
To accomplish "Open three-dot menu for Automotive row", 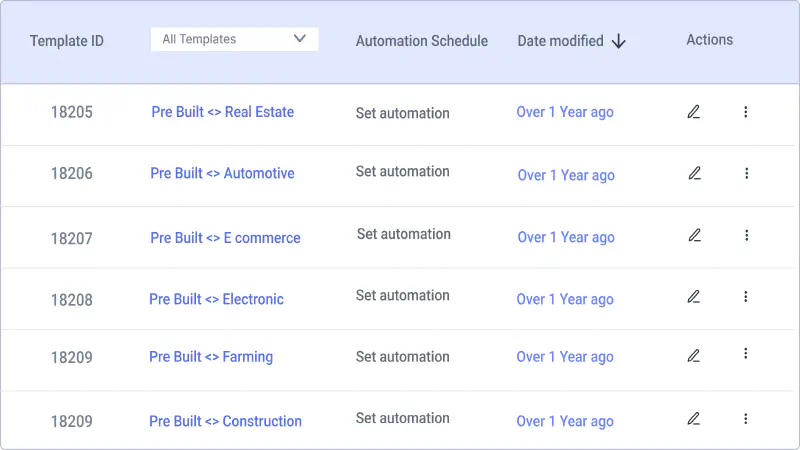I will [746, 173].
